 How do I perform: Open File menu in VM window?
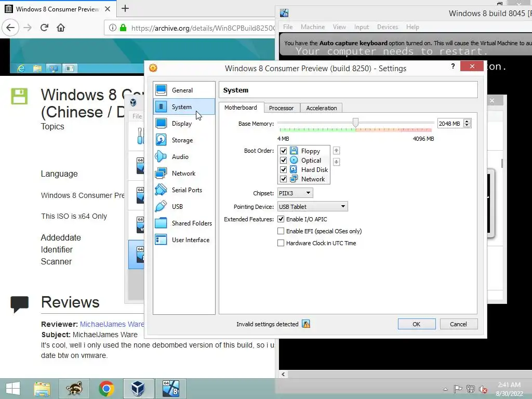[288, 27]
